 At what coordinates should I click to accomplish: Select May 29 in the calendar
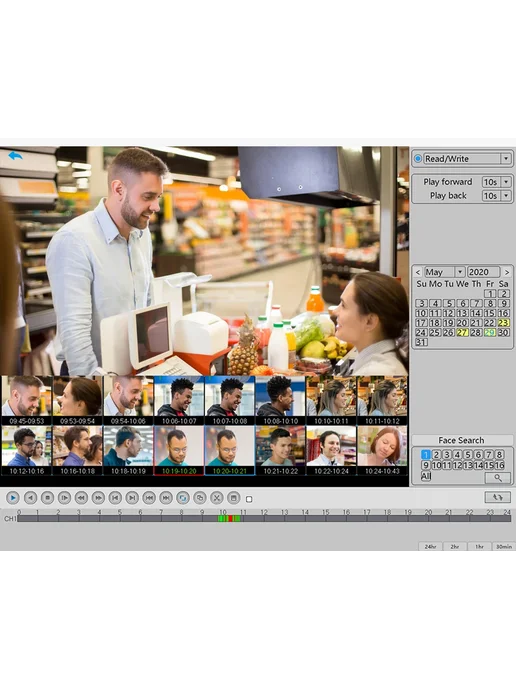(x=490, y=333)
